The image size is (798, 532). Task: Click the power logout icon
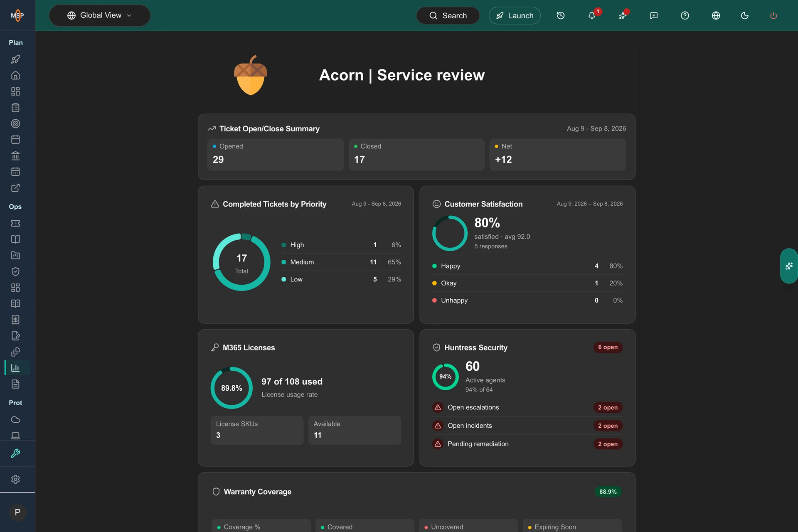click(x=773, y=15)
